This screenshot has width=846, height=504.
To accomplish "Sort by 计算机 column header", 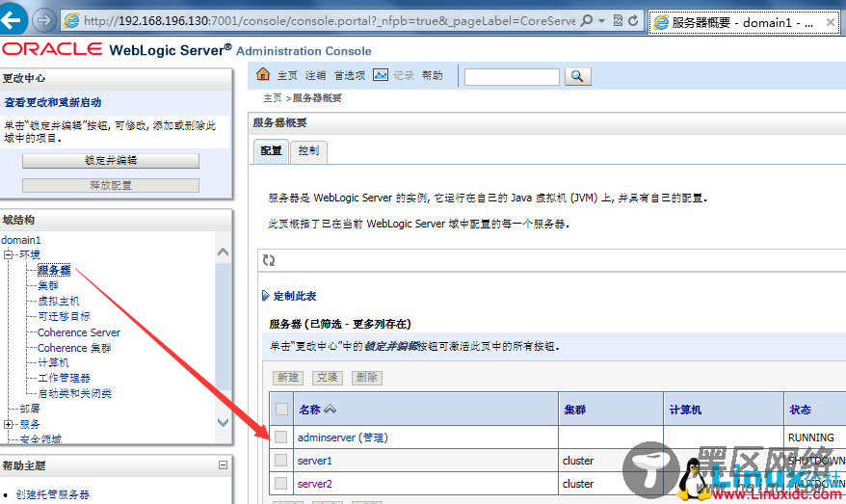I will [x=685, y=410].
